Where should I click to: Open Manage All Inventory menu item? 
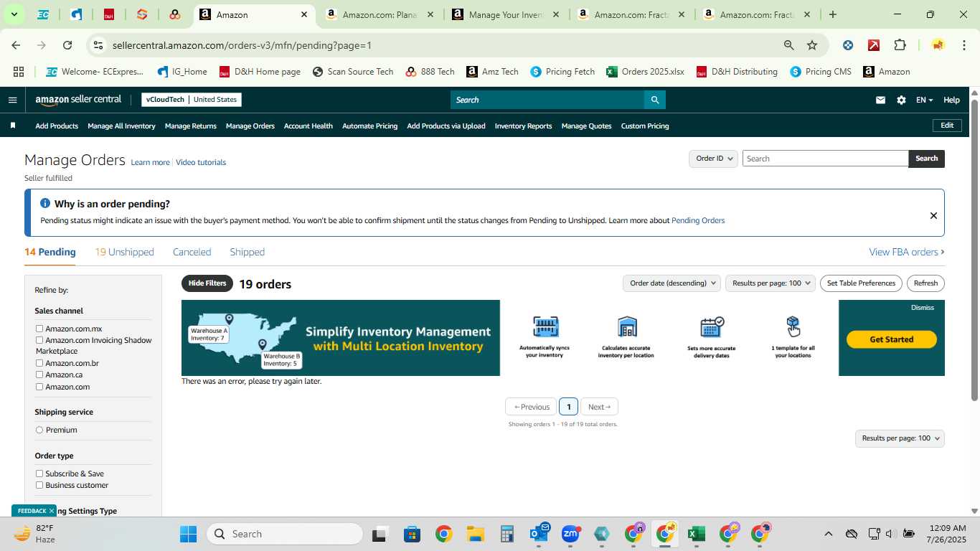click(121, 126)
